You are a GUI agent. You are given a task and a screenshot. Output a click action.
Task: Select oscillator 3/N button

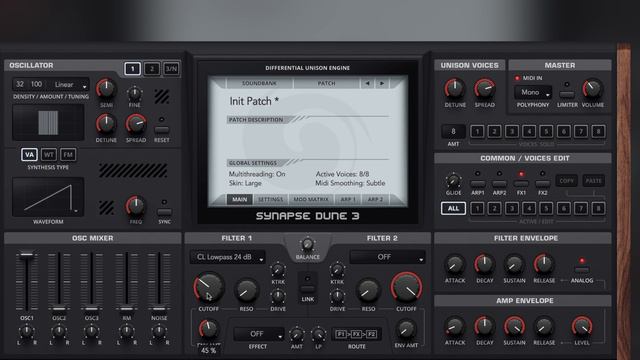click(171, 69)
